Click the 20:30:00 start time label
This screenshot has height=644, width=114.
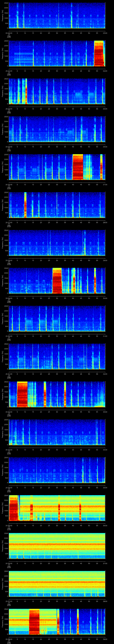pyautogui.click(x=9, y=336)
